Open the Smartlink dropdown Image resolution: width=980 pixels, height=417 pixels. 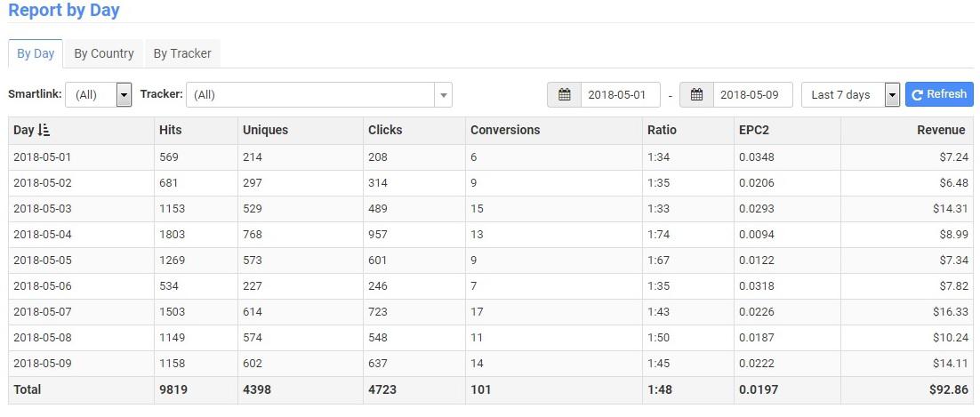point(124,95)
